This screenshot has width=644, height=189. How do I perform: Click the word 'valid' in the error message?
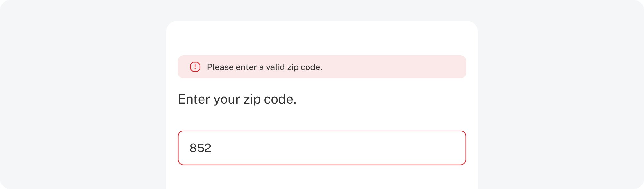[x=275, y=67]
